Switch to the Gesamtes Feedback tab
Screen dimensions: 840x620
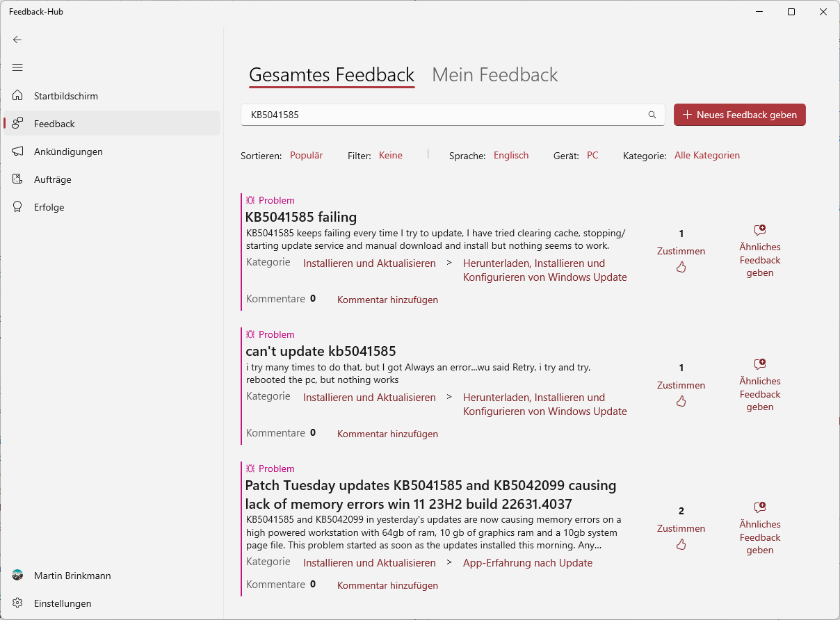332,74
